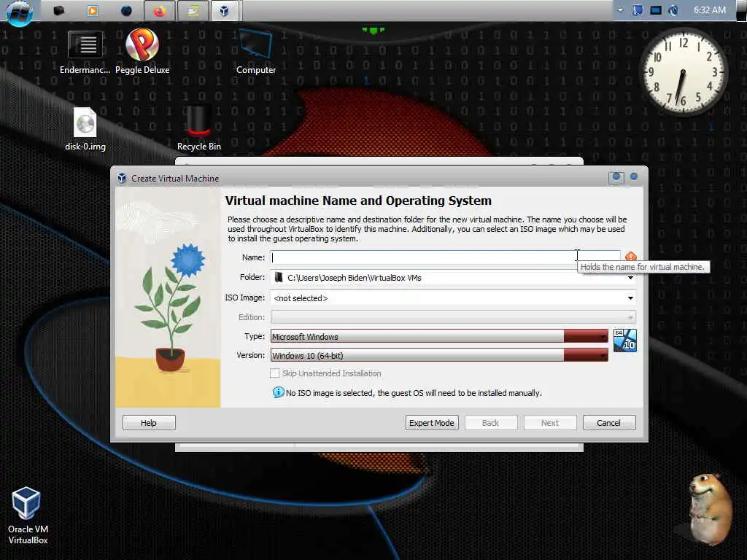Click the dialog's title bar maximize button

616,178
